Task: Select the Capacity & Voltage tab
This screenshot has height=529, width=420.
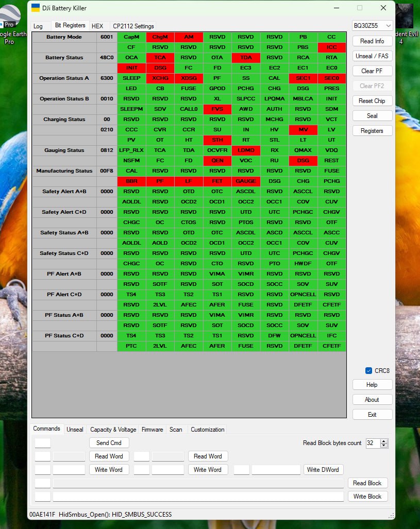Action: point(112,429)
